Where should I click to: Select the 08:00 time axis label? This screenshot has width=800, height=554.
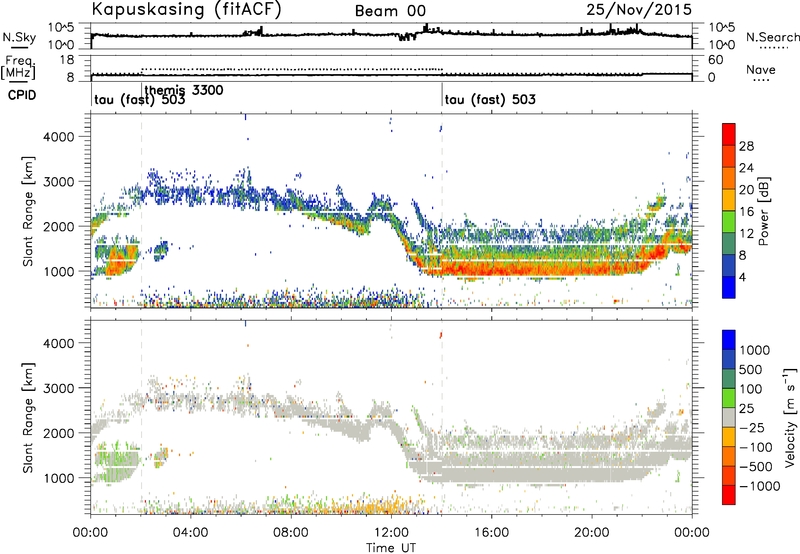tap(291, 533)
